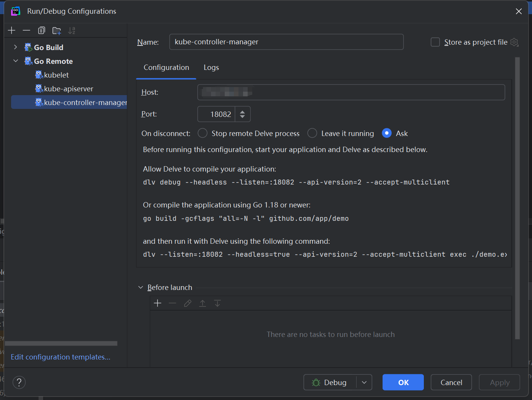The width and height of the screenshot is (532, 400).
Task: Click into the Port number field
Action: tap(216, 114)
